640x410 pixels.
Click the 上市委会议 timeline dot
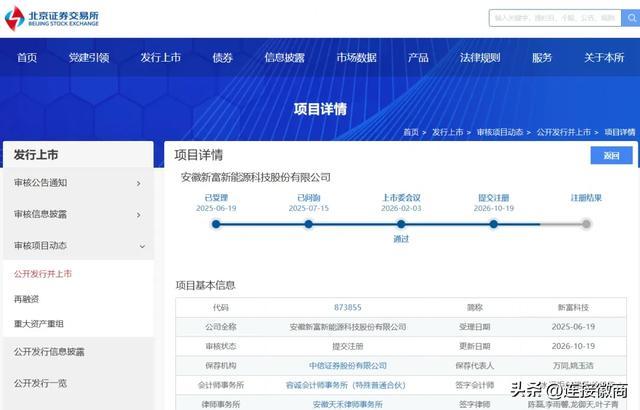[x=401, y=224]
